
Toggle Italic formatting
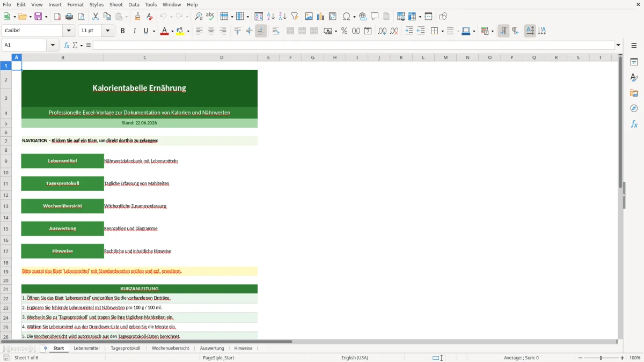134,31
